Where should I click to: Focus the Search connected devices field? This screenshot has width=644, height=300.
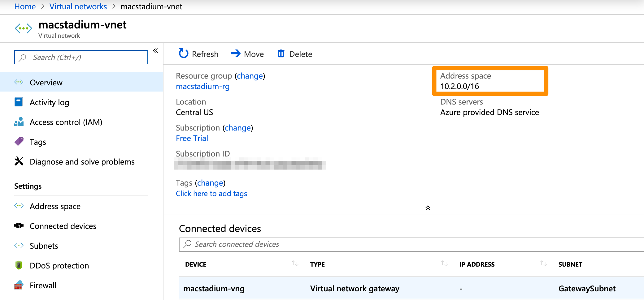[402, 244]
